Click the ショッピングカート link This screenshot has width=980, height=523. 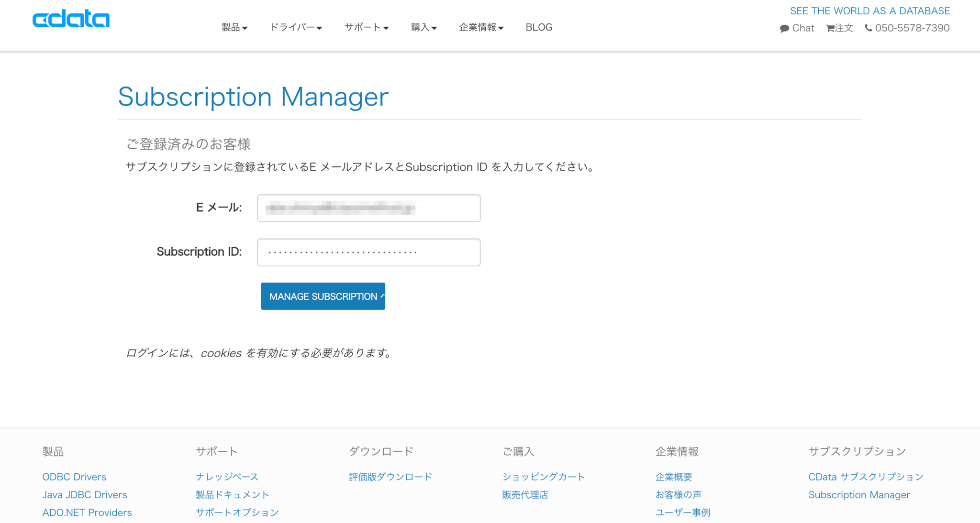543,476
